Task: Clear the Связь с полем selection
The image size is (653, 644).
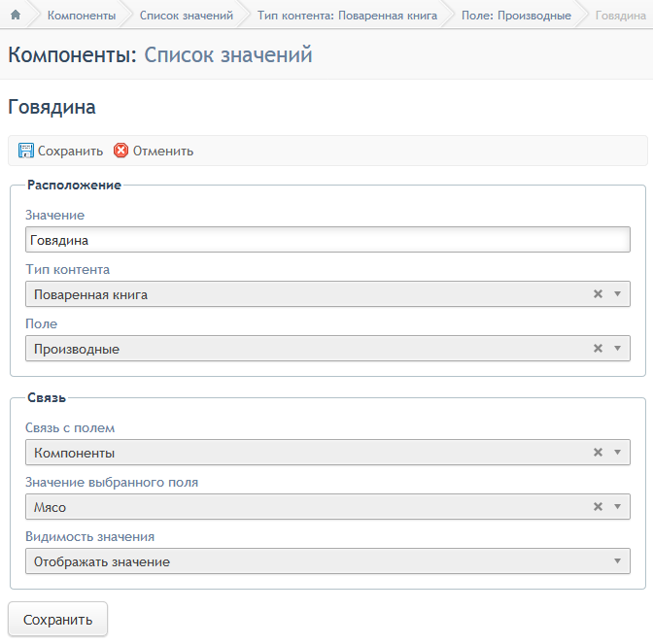Action: (x=598, y=452)
